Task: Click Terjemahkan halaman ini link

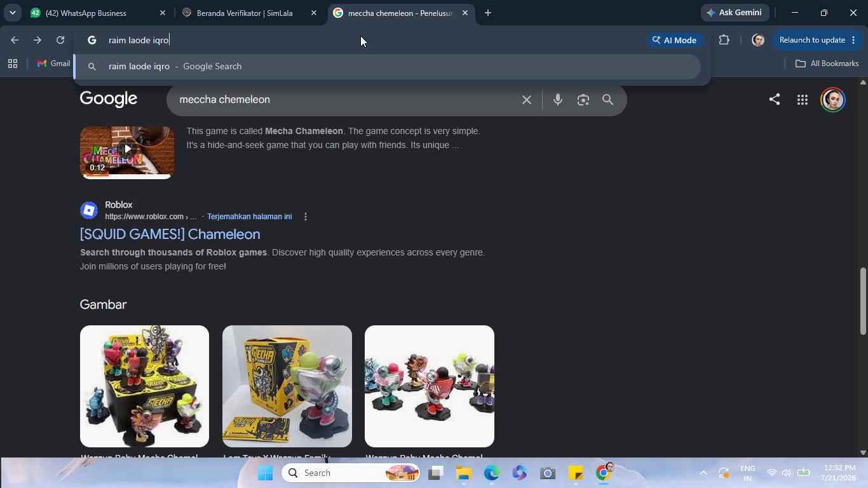Action: coord(249,217)
